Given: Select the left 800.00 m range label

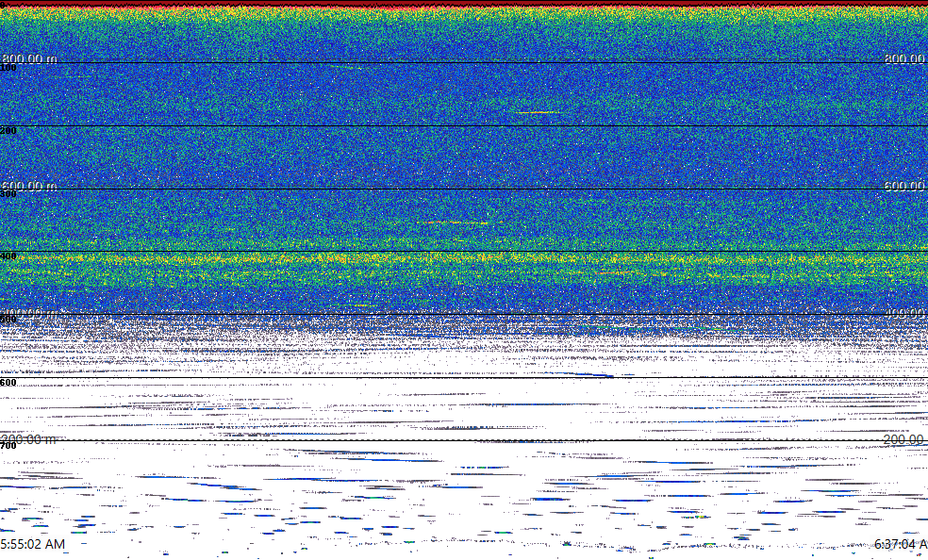Looking at the screenshot, I should point(29,58).
